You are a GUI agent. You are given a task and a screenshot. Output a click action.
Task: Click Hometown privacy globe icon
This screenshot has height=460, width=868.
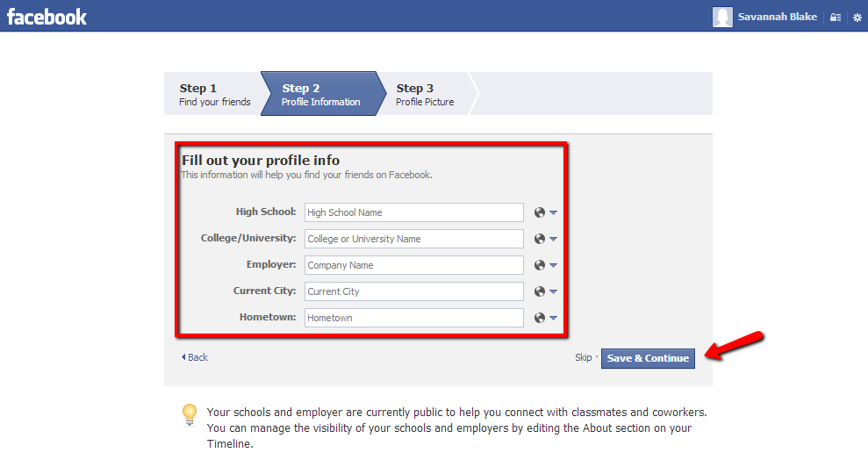[x=540, y=318]
